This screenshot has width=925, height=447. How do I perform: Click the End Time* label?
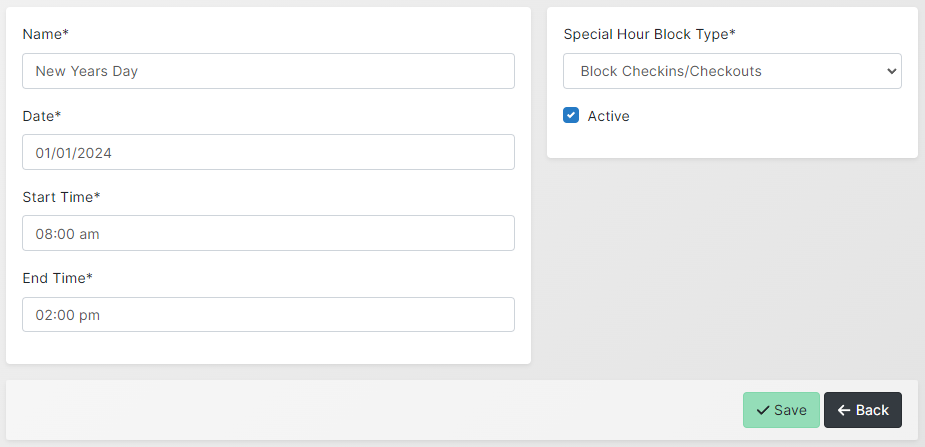pyautogui.click(x=58, y=278)
